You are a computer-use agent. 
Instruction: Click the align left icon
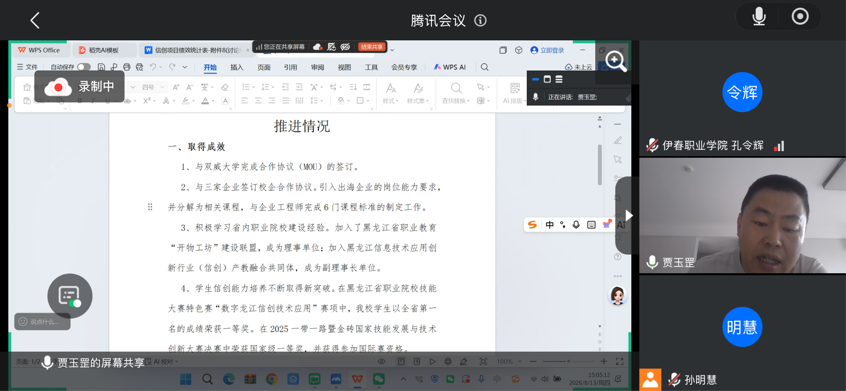(x=244, y=100)
